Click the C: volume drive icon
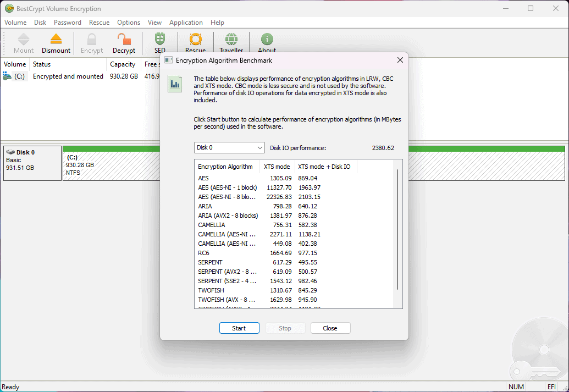Viewport: 569px width, 392px height. click(7, 76)
